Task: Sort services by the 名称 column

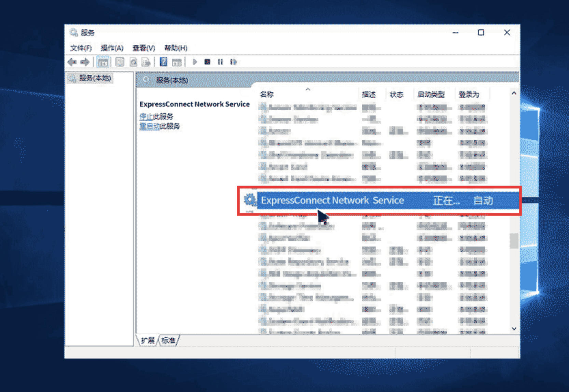Action: pos(266,94)
